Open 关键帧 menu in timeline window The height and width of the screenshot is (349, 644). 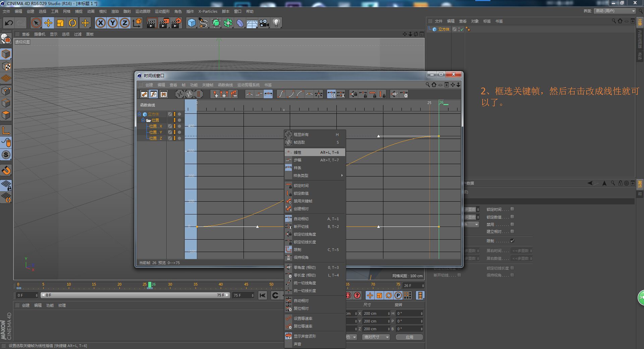pyautogui.click(x=208, y=85)
